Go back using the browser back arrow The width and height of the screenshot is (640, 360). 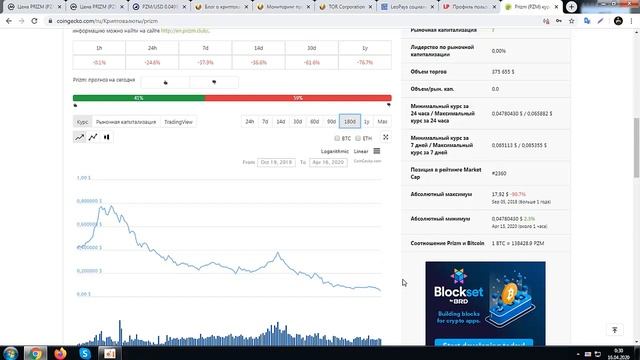coord(9,21)
